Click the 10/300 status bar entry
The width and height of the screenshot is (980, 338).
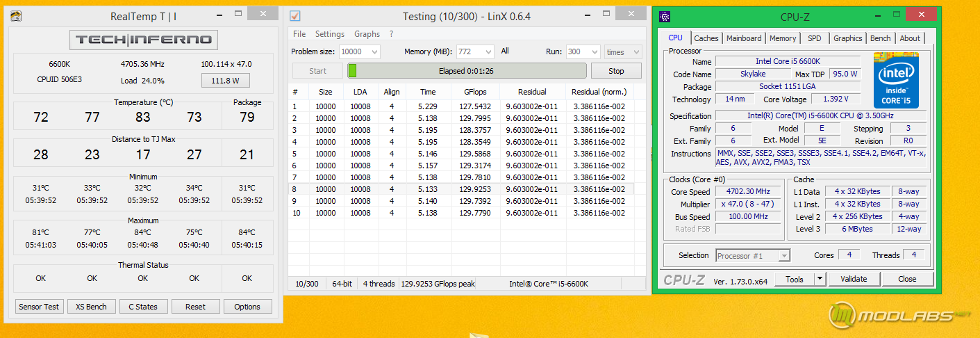coord(307,284)
